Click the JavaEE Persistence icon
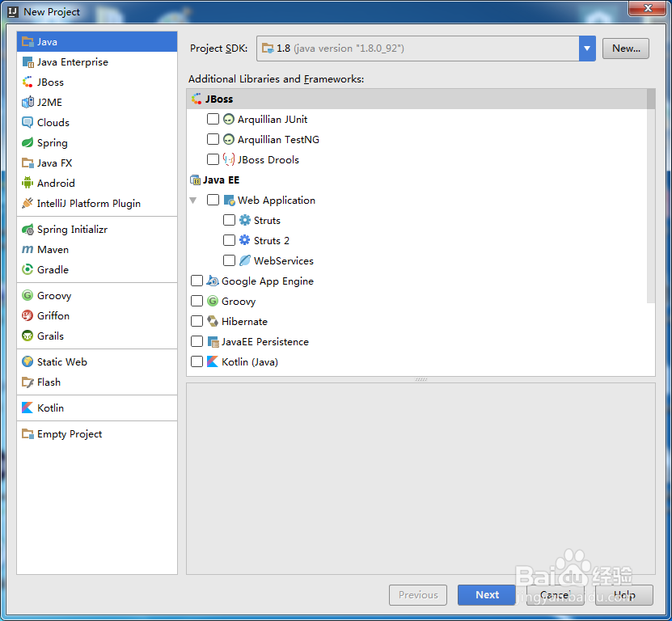 pos(213,341)
